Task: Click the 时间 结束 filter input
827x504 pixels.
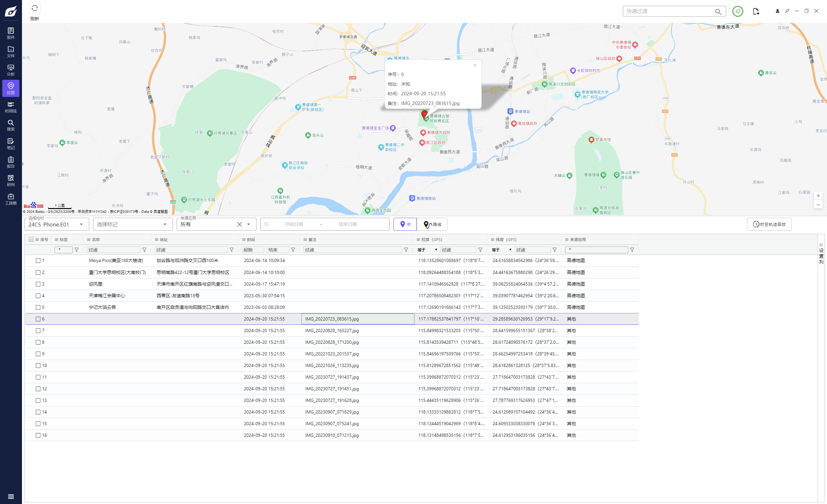Action: [277, 250]
